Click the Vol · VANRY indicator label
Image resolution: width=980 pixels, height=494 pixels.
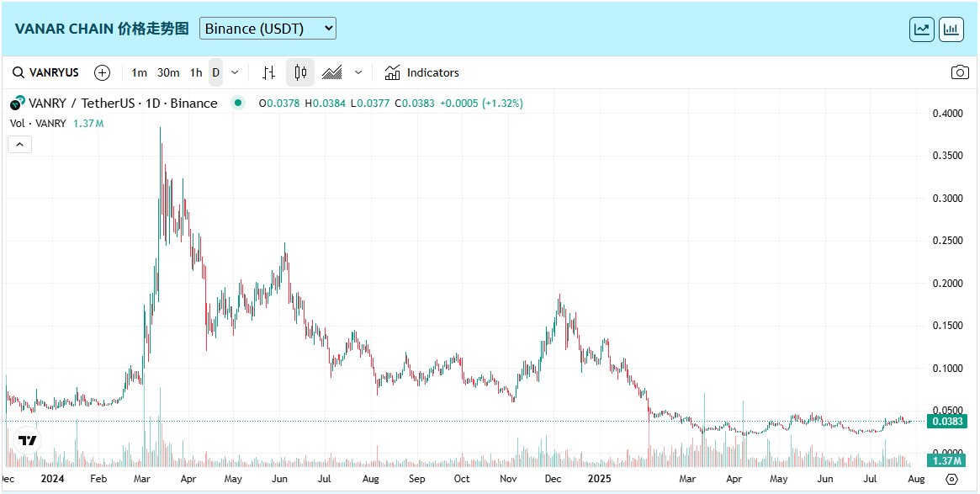click(x=38, y=123)
